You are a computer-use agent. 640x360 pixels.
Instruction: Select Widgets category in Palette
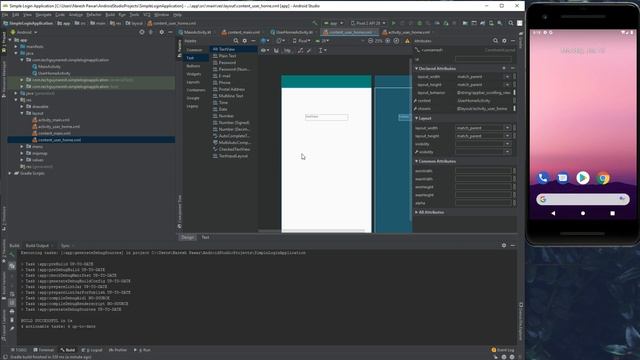coord(193,74)
